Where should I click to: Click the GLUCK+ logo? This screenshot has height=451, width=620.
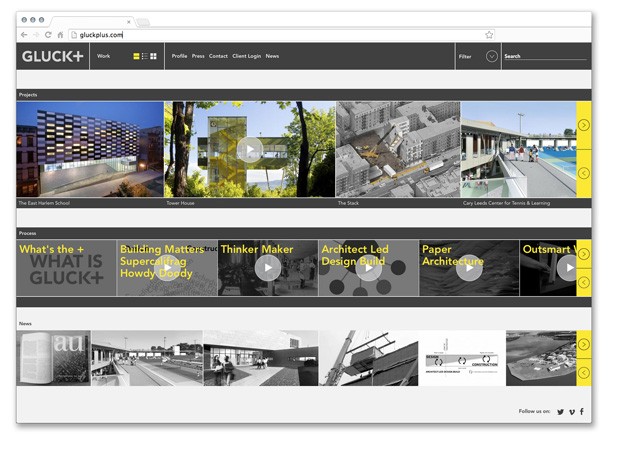pos(53,57)
